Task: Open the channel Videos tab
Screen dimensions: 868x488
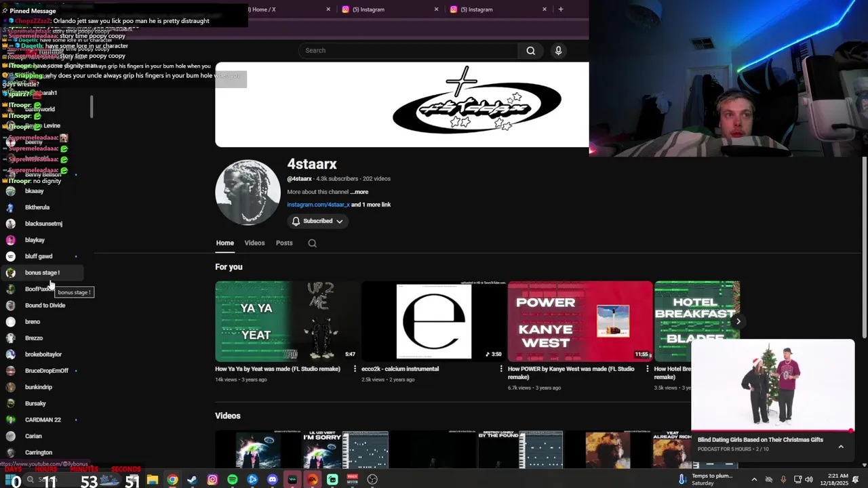Action: [254, 243]
